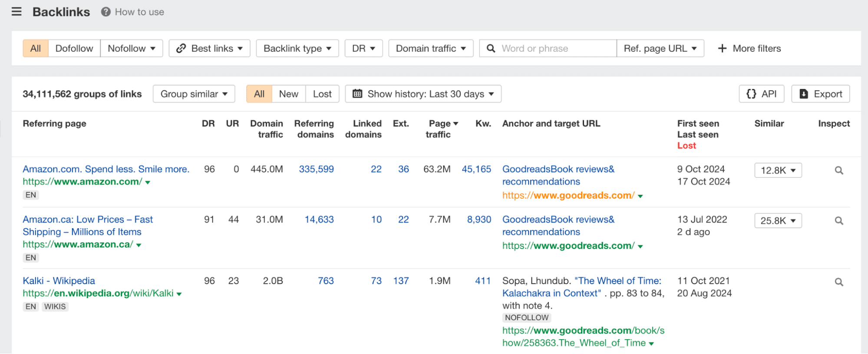Filter by Dofollow links

pos(74,49)
